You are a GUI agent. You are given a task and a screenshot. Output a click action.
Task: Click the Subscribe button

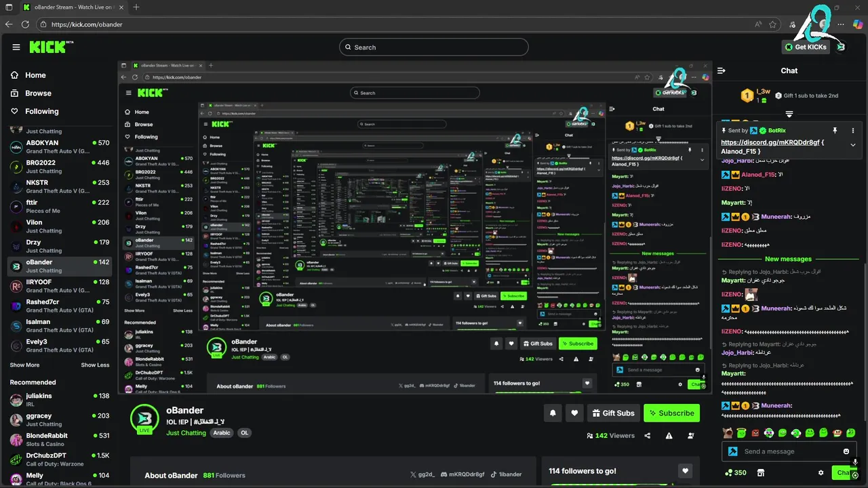pos(671,413)
